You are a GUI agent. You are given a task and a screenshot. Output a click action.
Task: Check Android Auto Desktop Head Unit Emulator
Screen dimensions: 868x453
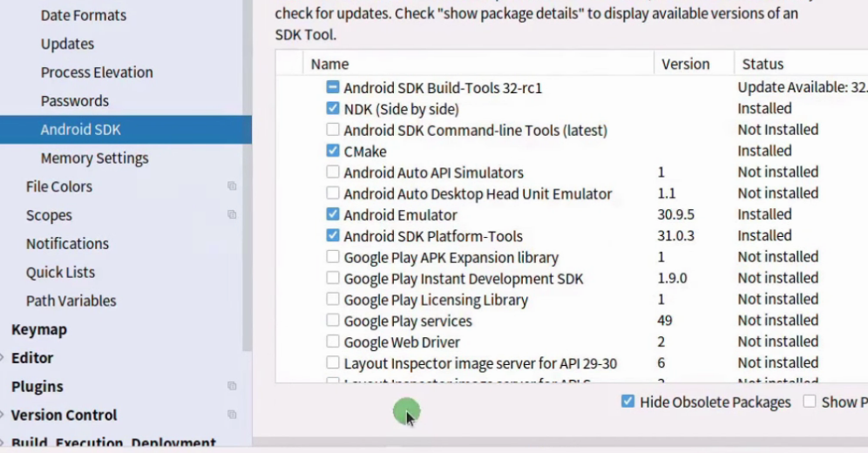click(332, 193)
